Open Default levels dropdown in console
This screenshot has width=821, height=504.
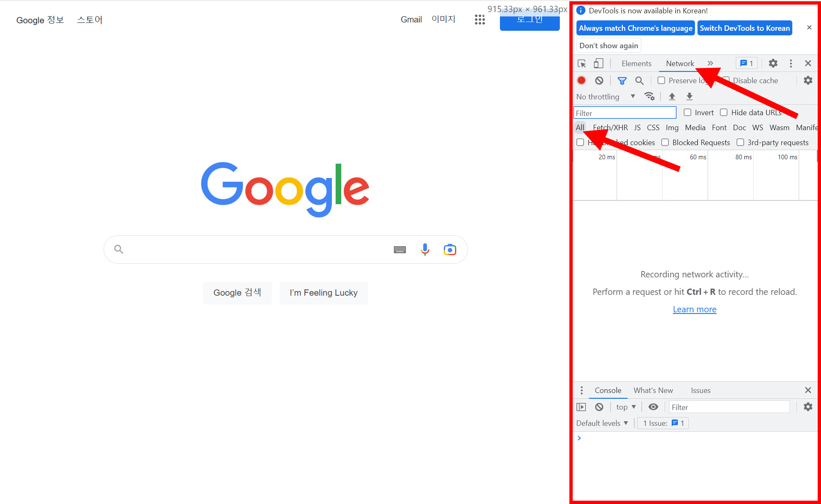pos(602,423)
